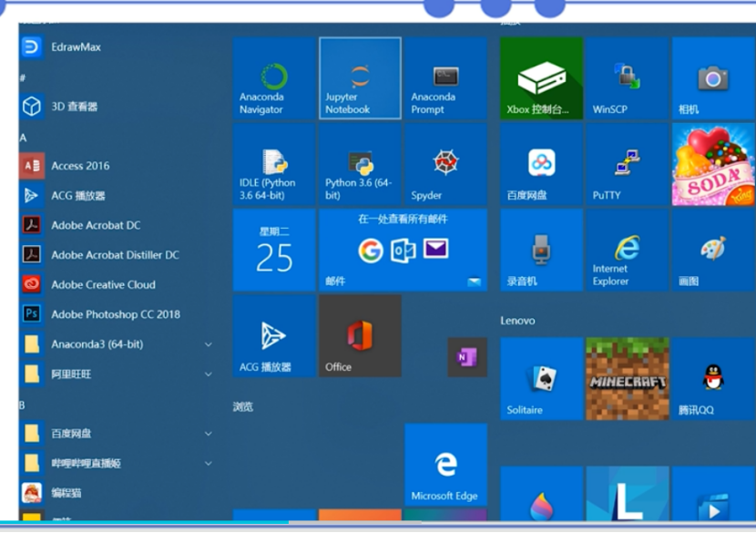The width and height of the screenshot is (756, 533).
Task: Open the Spyder tile
Action: [446, 165]
